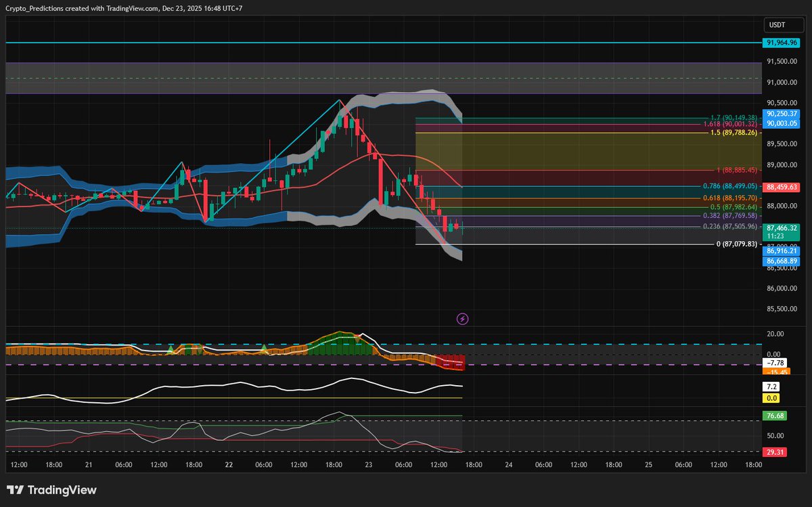This screenshot has height=507, width=812.
Task: Click date label 23 on time axis
Action: coord(369,465)
